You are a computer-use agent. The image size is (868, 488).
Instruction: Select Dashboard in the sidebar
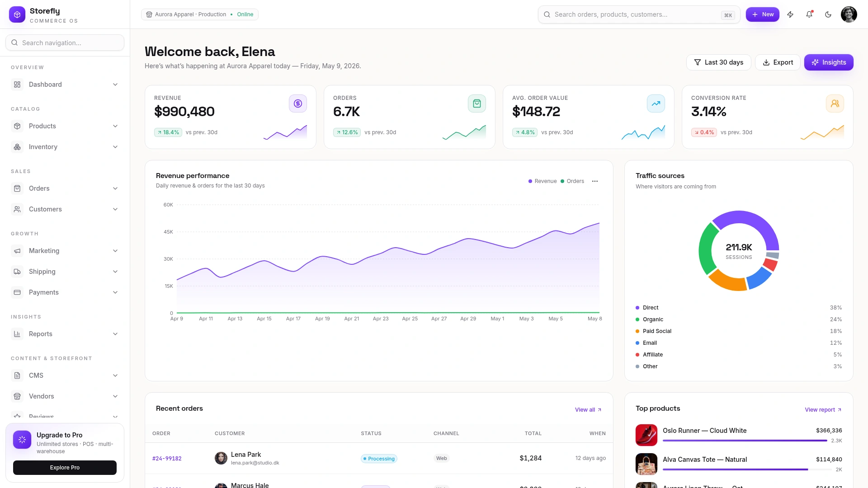click(x=65, y=84)
